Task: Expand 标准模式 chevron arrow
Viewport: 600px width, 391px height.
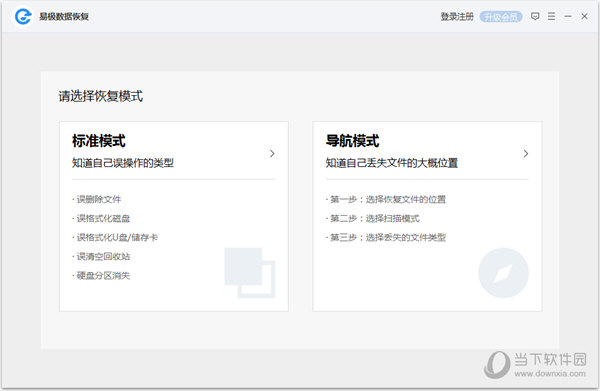Action: (x=272, y=154)
